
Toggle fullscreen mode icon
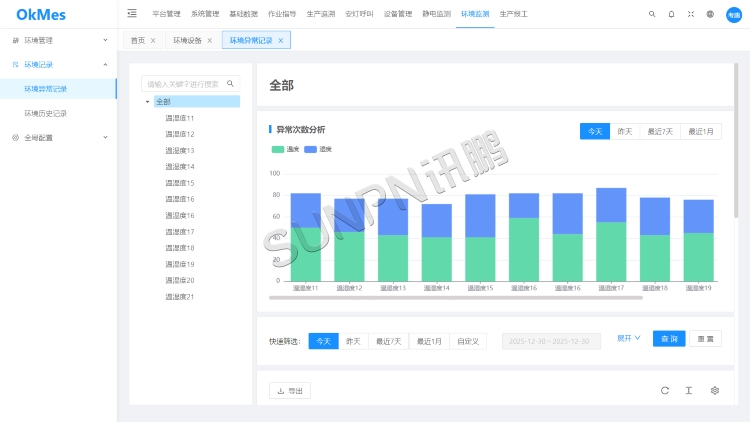click(x=691, y=14)
